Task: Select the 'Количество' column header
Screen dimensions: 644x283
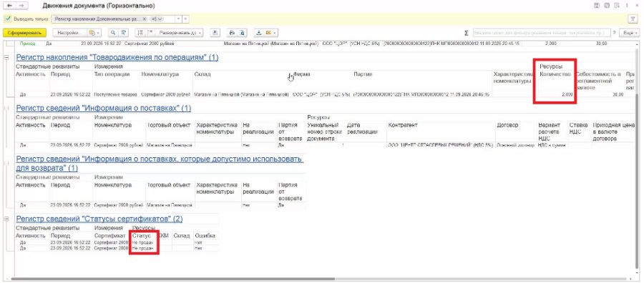Action: [555, 74]
